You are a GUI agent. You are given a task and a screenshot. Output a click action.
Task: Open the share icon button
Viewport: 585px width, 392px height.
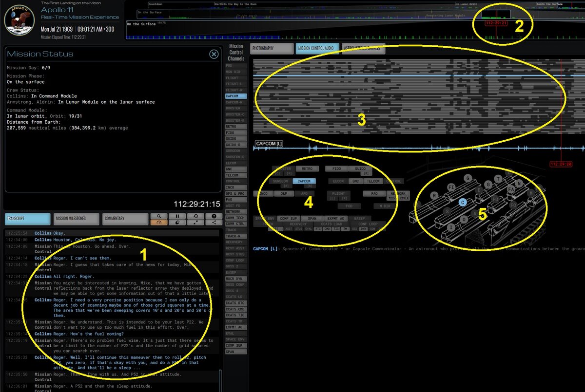(x=214, y=223)
